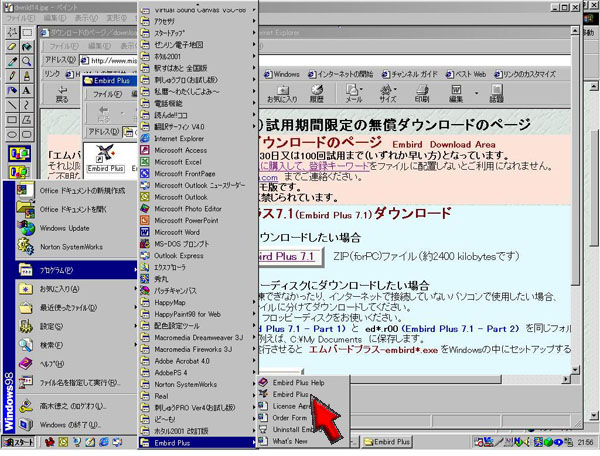Open the チャンネル ガイド link
Screen dimensions: 600x456
point(410,74)
